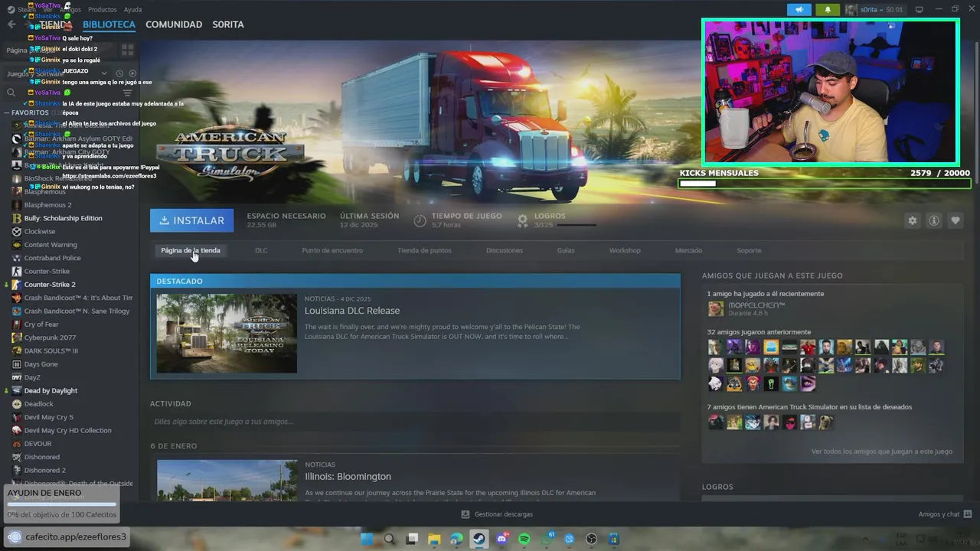This screenshot has width=980, height=551.
Task: Open the S0RITA profile tab
Action: click(228, 24)
